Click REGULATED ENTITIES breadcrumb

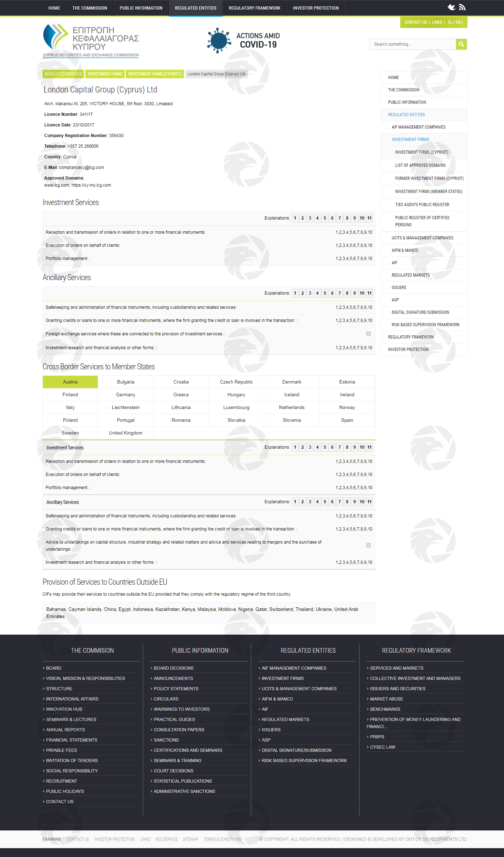tap(63, 74)
